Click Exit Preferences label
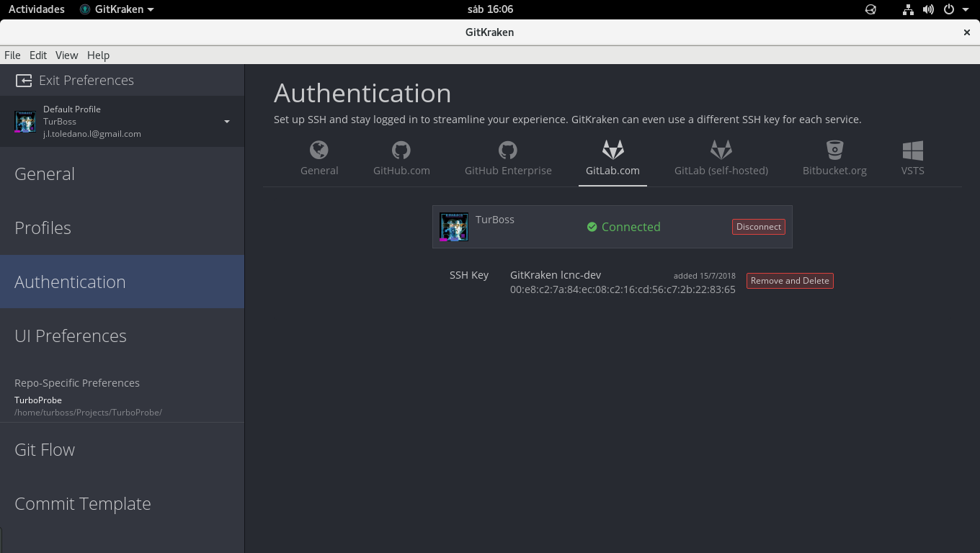The height and width of the screenshot is (553, 980). coord(86,81)
